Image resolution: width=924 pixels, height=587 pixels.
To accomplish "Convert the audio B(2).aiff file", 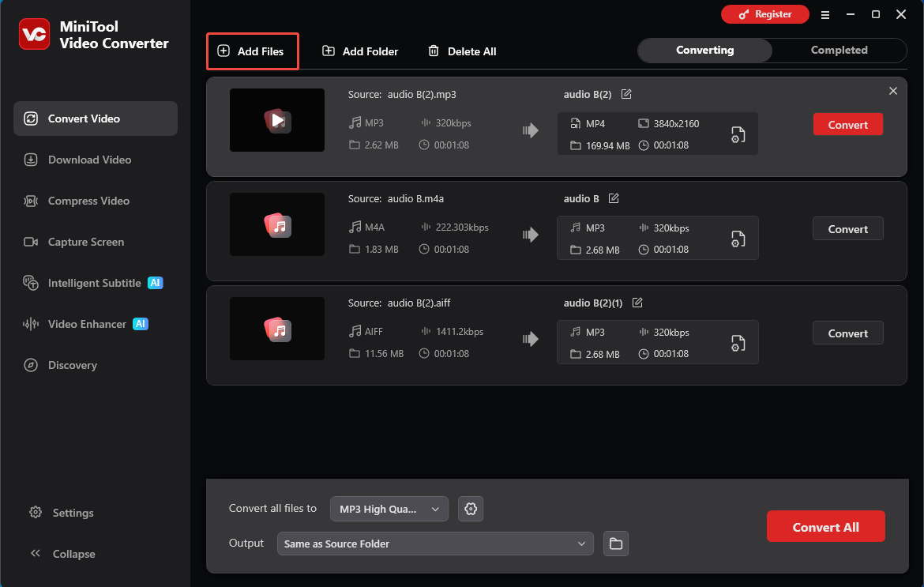I will [x=848, y=333].
